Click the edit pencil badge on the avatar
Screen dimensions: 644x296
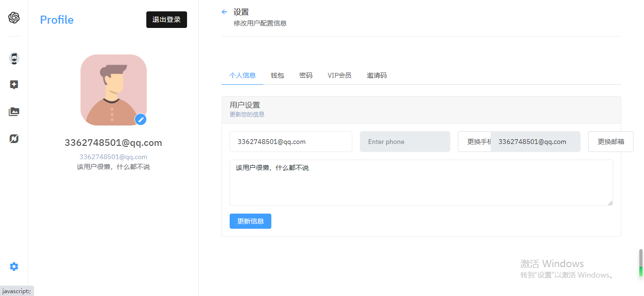(x=140, y=120)
